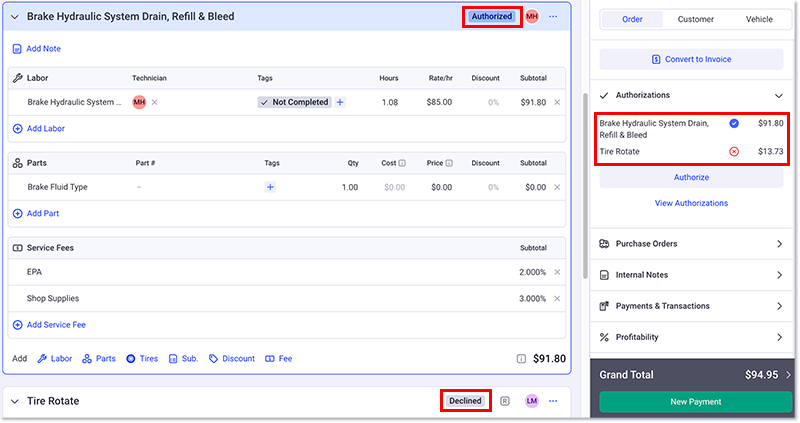Edit the labor Hours value 1.08
Image resolution: width=800 pixels, height=423 pixels.
tap(390, 102)
